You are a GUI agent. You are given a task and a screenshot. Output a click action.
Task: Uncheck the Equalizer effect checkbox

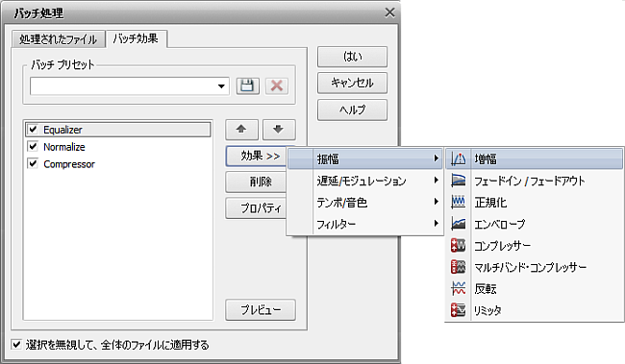click(33, 130)
